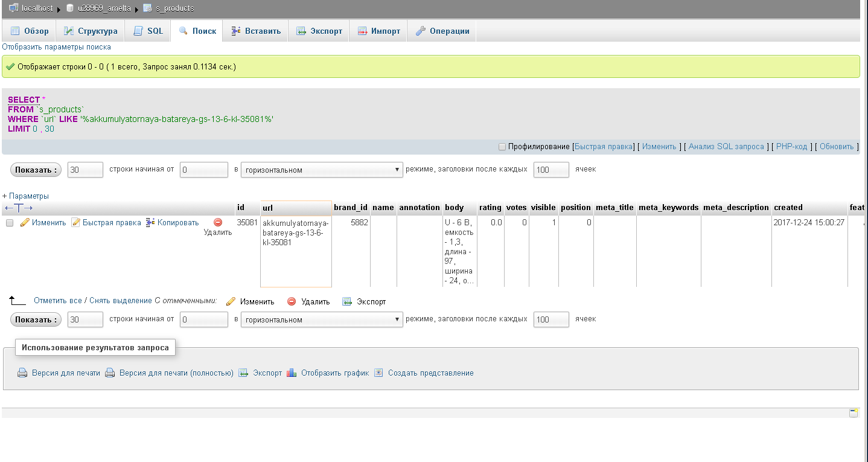This screenshot has height=462, width=868.
Task: Sort by the id column header
Action: (x=241, y=207)
